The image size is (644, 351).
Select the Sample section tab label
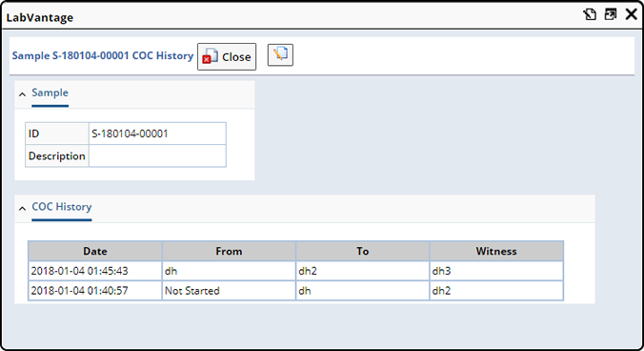click(x=50, y=93)
